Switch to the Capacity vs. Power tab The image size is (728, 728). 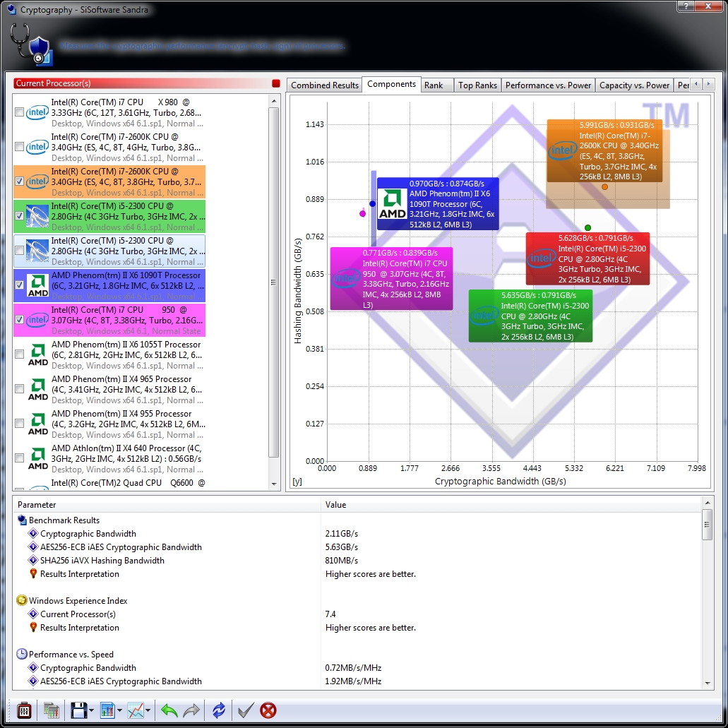[x=634, y=85]
